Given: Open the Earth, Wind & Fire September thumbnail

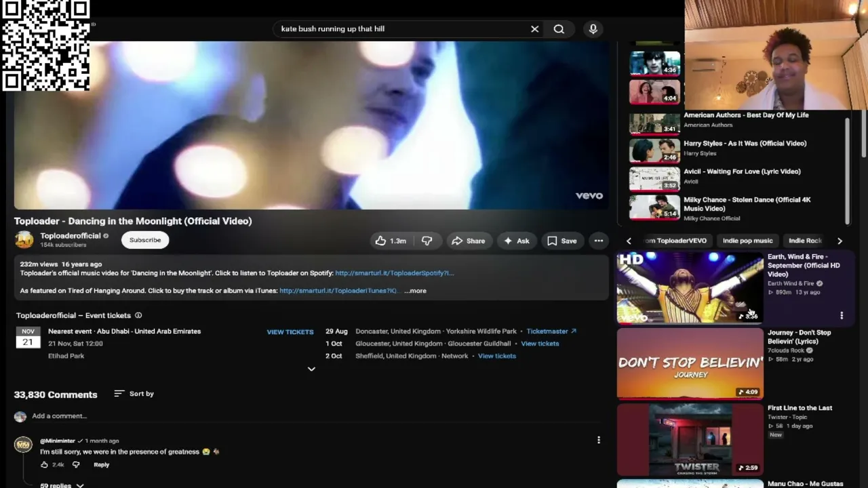Looking at the screenshot, I should pos(690,287).
